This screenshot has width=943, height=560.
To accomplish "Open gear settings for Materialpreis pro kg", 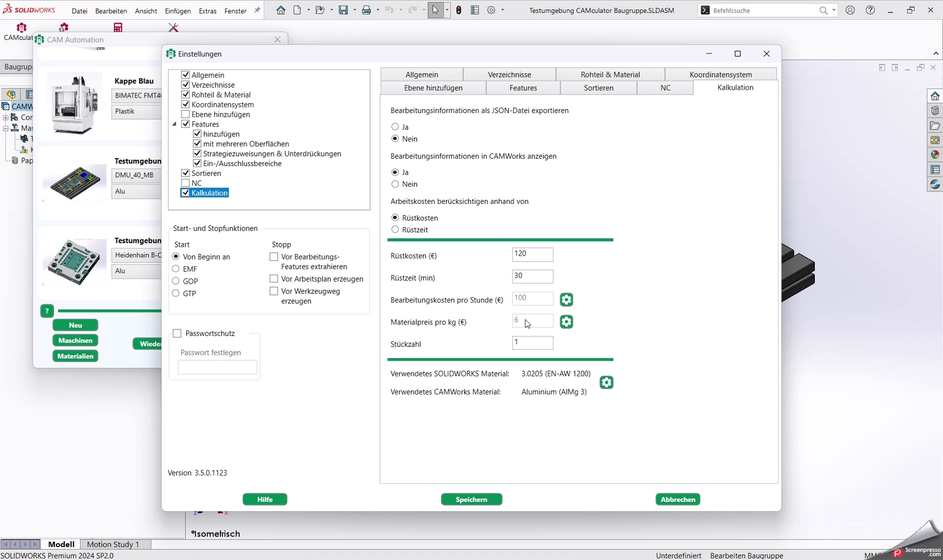I will click(x=566, y=322).
